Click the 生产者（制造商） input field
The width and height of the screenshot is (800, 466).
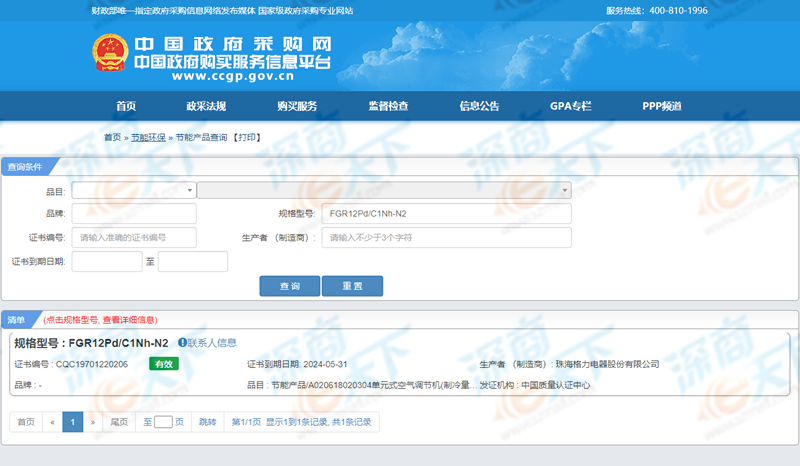[446, 238]
